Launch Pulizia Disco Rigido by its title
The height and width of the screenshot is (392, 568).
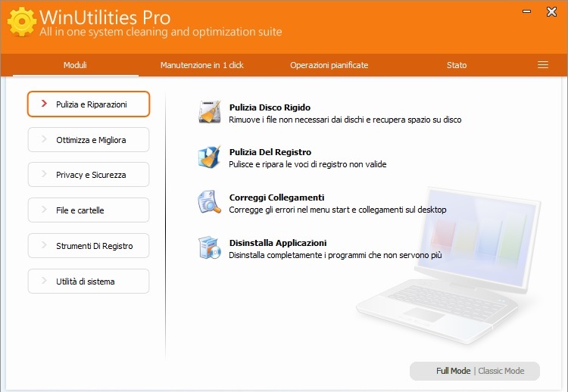point(270,107)
